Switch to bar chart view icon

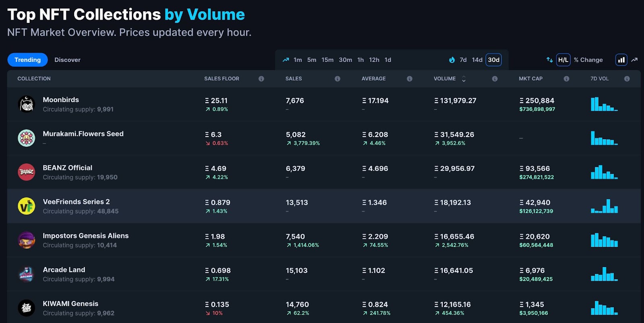point(621,60)
